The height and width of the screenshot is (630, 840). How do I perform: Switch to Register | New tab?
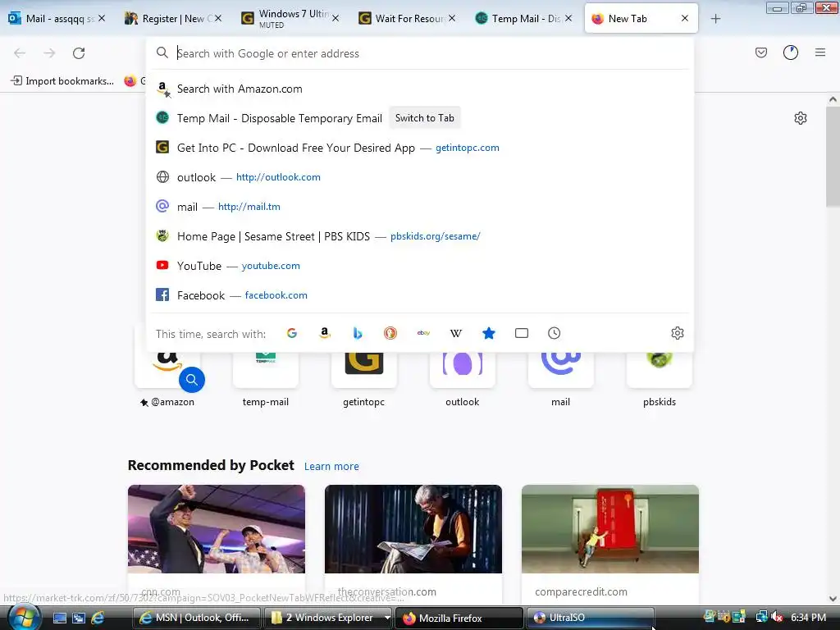point(173,19)
